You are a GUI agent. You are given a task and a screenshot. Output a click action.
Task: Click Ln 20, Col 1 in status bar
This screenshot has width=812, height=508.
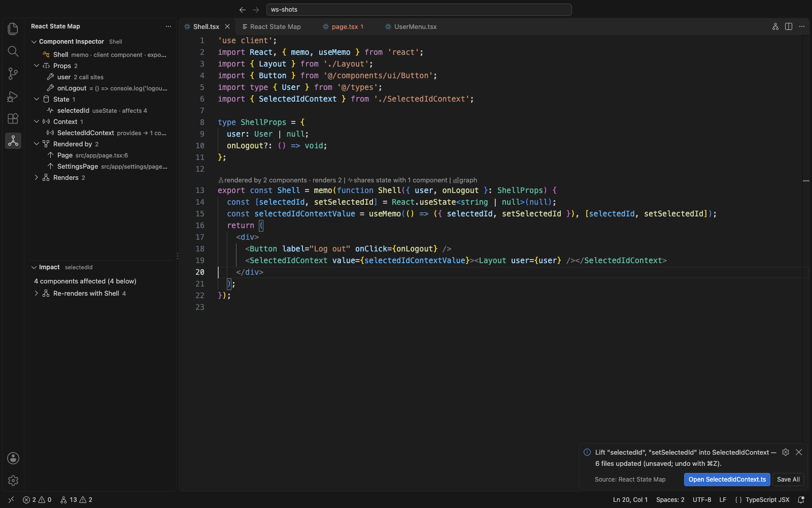[x=630, y=500]
